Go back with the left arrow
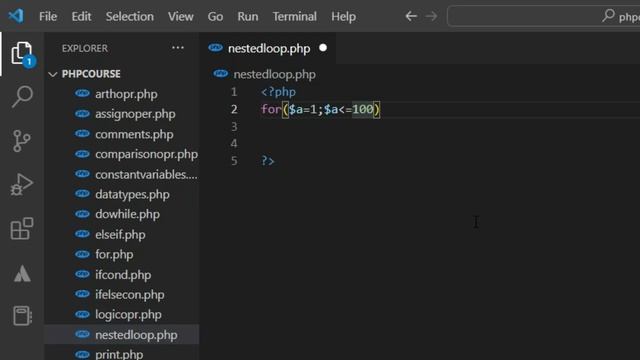Image resolution: width=640 pixels, height=360 pixels. [411, 16]
